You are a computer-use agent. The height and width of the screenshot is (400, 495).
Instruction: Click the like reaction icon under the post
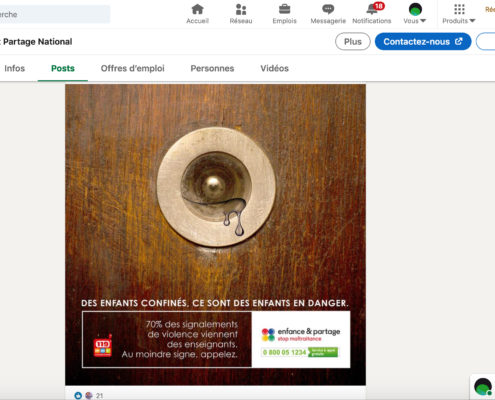click(x=78, y=395)
